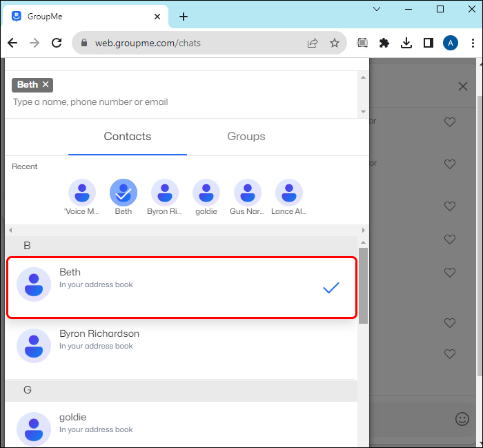Like the topmost message with the heart
483x448 pixels.
[450, 122]
